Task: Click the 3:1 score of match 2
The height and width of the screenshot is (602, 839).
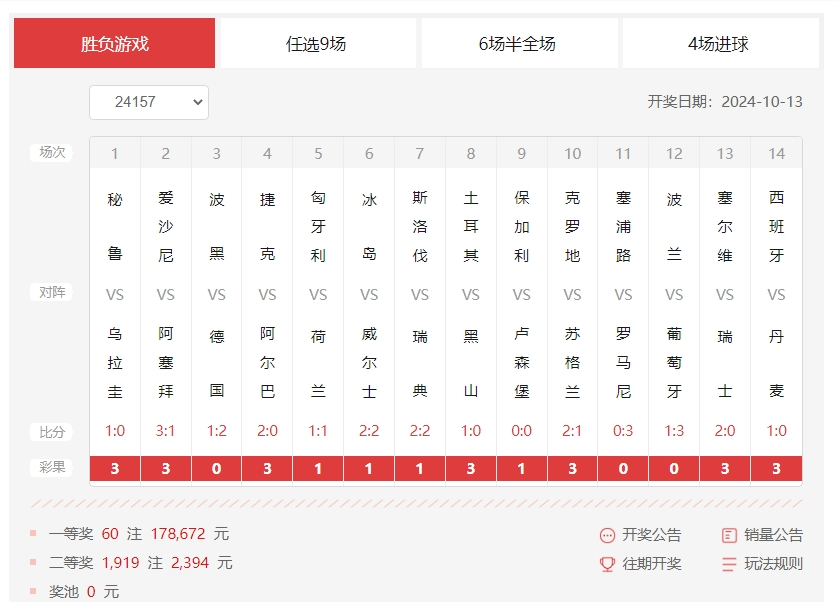Action: (166, 431)
